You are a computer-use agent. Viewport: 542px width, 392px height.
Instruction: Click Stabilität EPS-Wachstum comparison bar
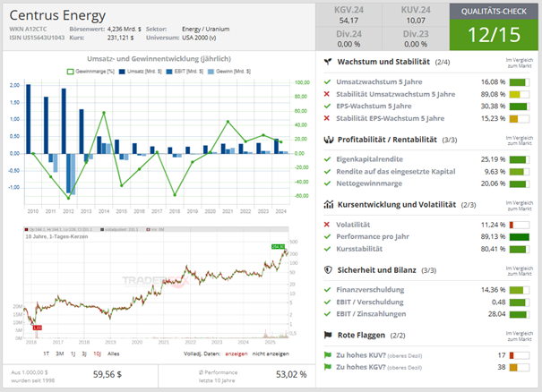click(x=520, y=118)
